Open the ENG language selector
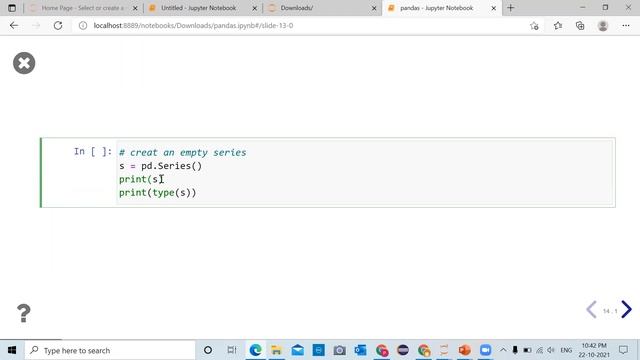The width and height of the screenshot is (640, 360). [566, 350]
